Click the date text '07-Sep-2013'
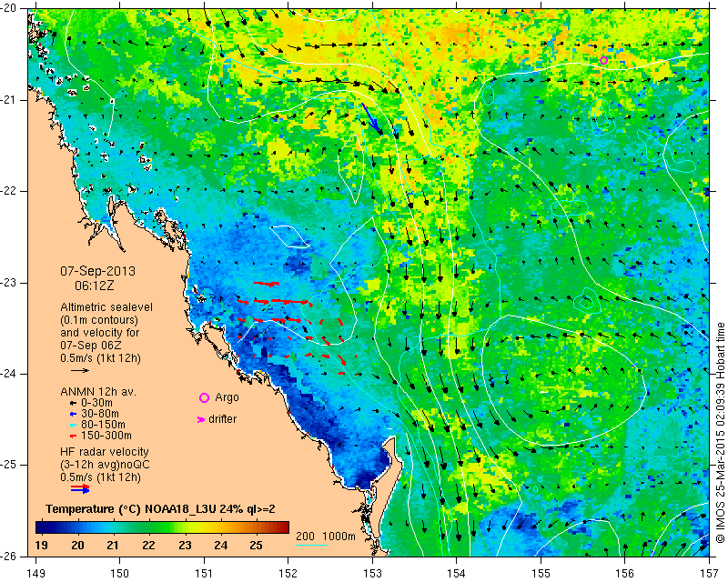Screen dimensions: 728x582 pyautogui.click(x=97, y=271)
